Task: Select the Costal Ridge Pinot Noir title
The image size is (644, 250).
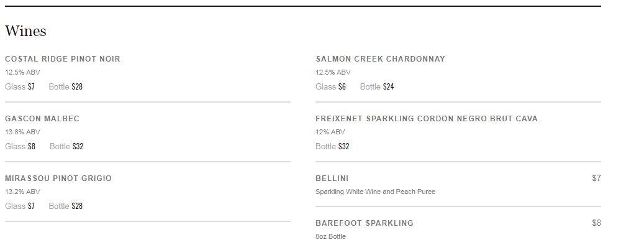Action: 63,59
